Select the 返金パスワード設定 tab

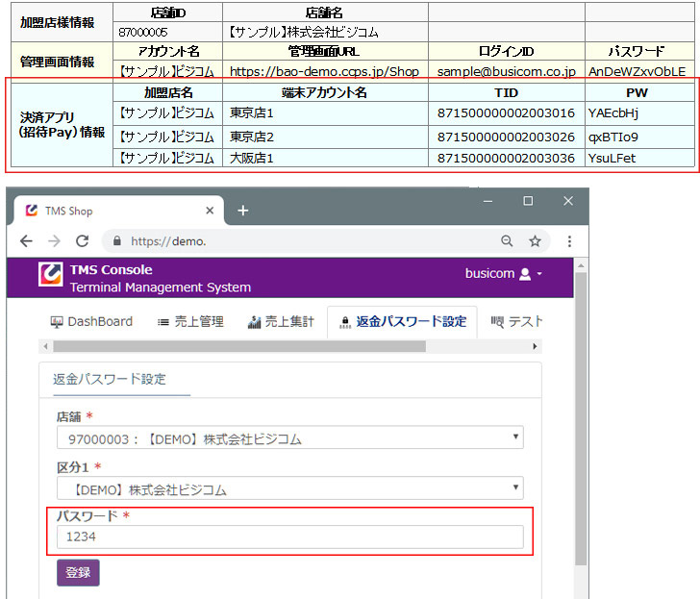(x=402, y=322)
